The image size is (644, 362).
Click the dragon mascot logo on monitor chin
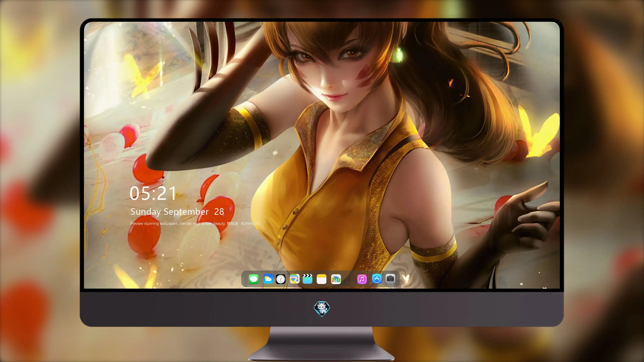tap(322, 309)
